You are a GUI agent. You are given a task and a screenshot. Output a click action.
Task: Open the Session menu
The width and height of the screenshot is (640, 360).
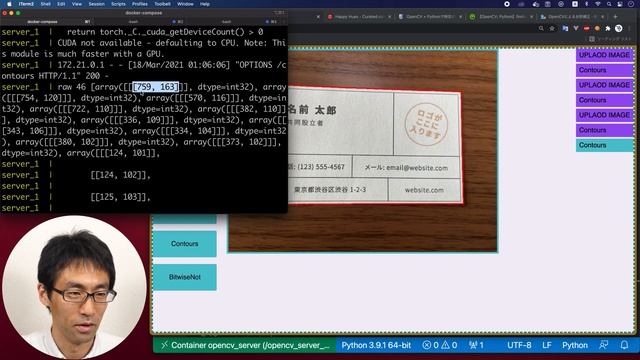pos(96,4)
